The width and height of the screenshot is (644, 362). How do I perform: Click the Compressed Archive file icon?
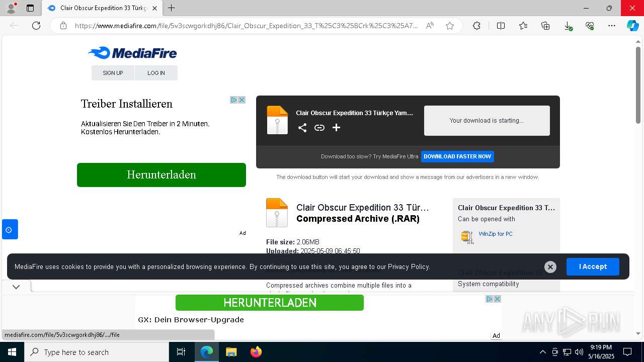(277, 213)
